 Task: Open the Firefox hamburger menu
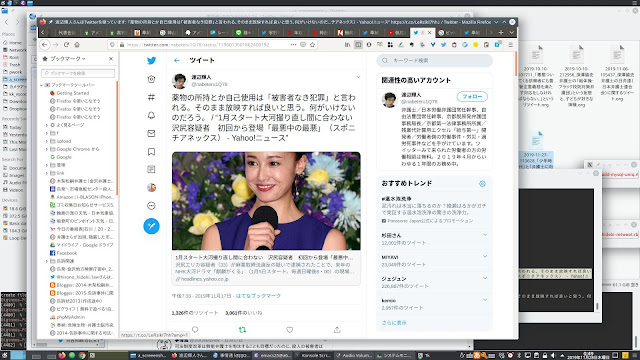pos(511,44)
